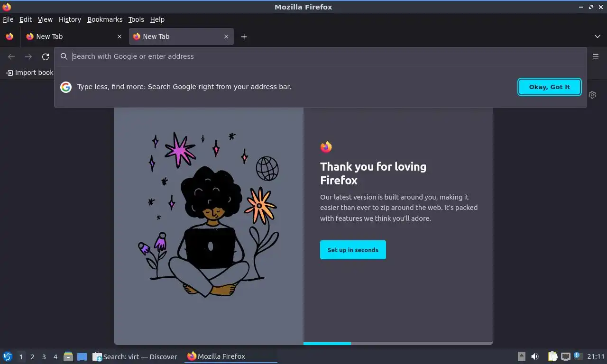Click the clock showing 21:11
607x364 pixels.
click(596, 356)
